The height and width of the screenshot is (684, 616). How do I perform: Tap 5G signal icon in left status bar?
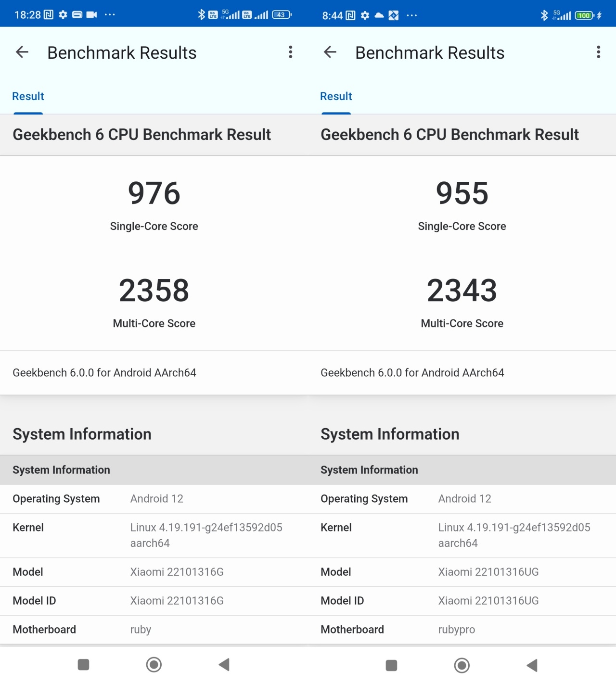[231, 14]
